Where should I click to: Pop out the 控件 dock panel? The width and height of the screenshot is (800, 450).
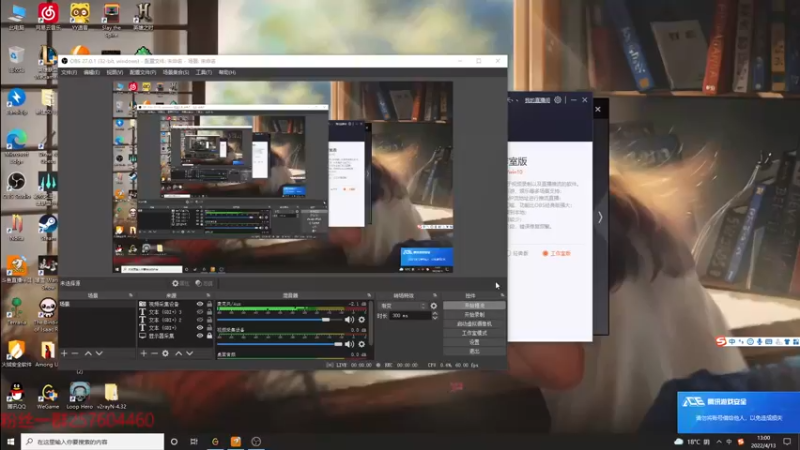tap(502, 295)
